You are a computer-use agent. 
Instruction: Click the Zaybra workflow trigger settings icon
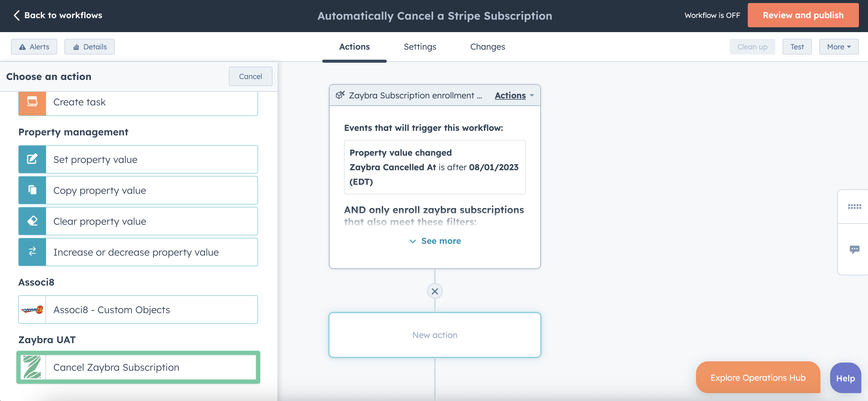pyautogui.click(x=340, y=95)
